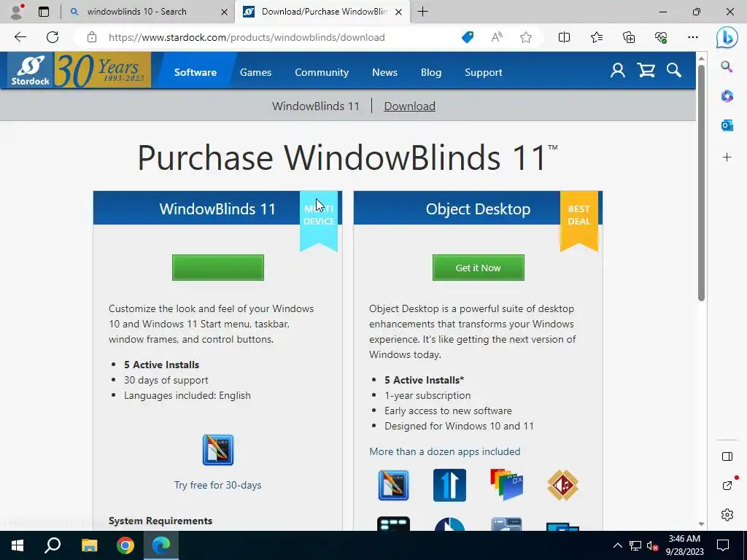View site information lock icon

coord(92,37)
